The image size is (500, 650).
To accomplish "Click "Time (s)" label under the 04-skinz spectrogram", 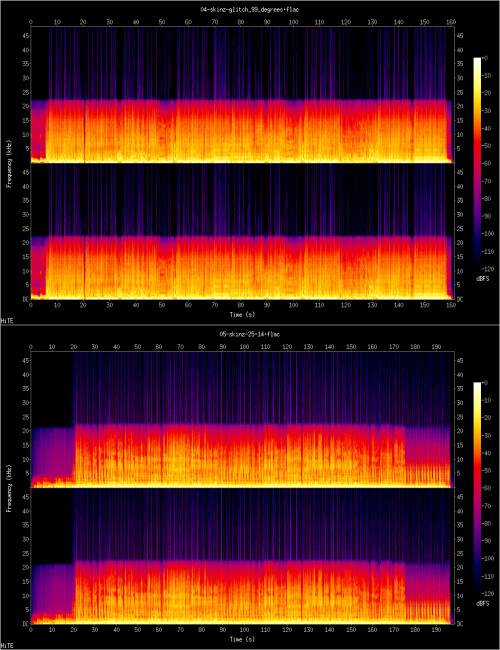I will [242, 315].
